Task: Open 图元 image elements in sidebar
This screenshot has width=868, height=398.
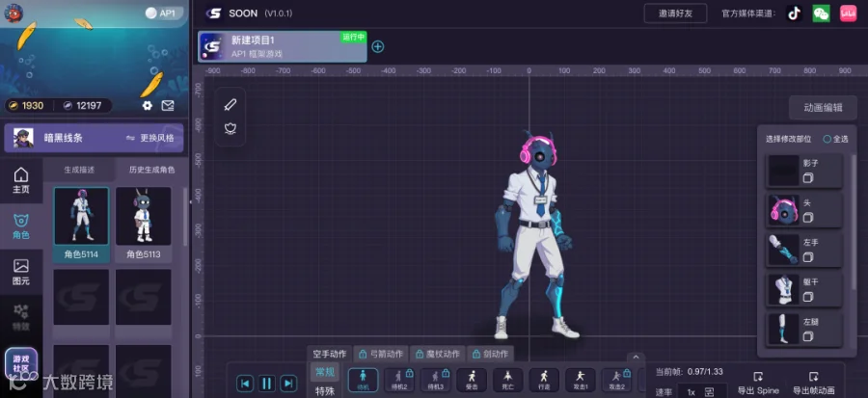Action: pos(21,272)
